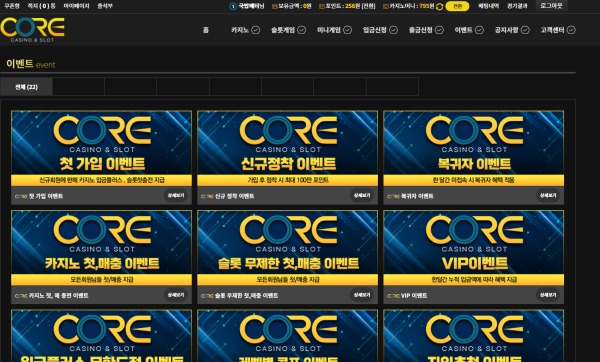
Task: View 베팅내역 betting history
Action: click(x=488, y=6)
